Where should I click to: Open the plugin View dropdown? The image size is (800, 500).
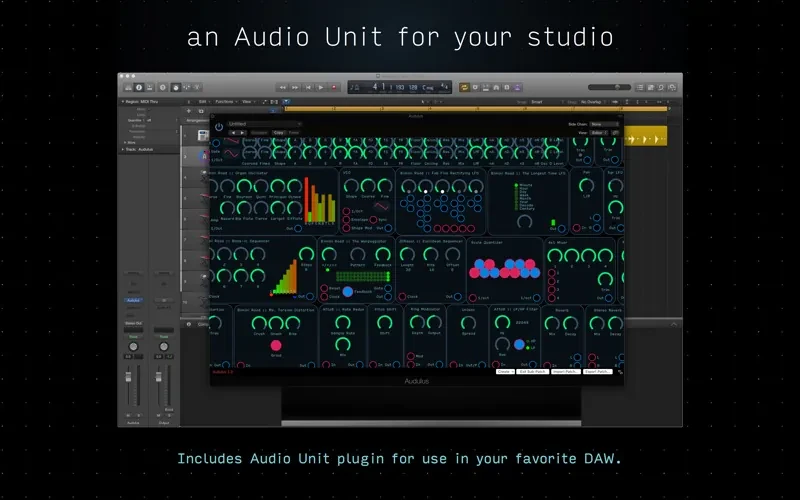(600, 132)
